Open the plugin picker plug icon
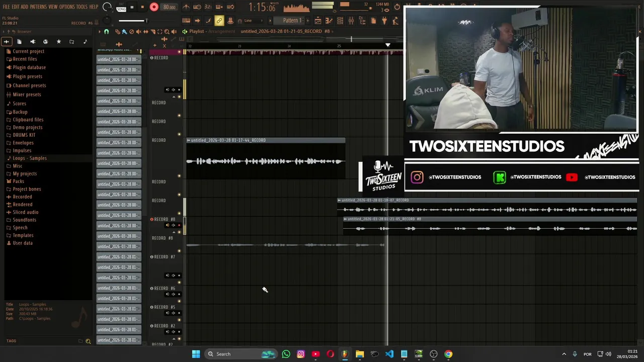This screenshot has width=644, height=362. 384,21
